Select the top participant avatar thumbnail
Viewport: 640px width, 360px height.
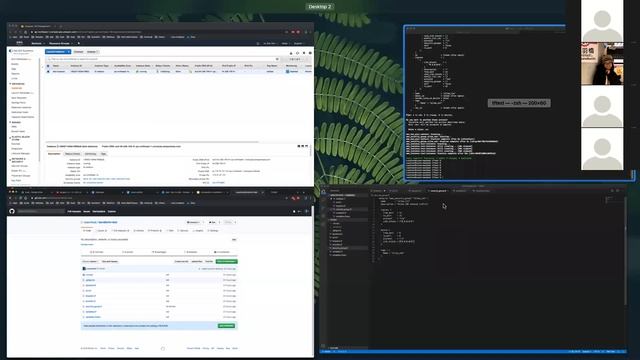pos(602,21)
